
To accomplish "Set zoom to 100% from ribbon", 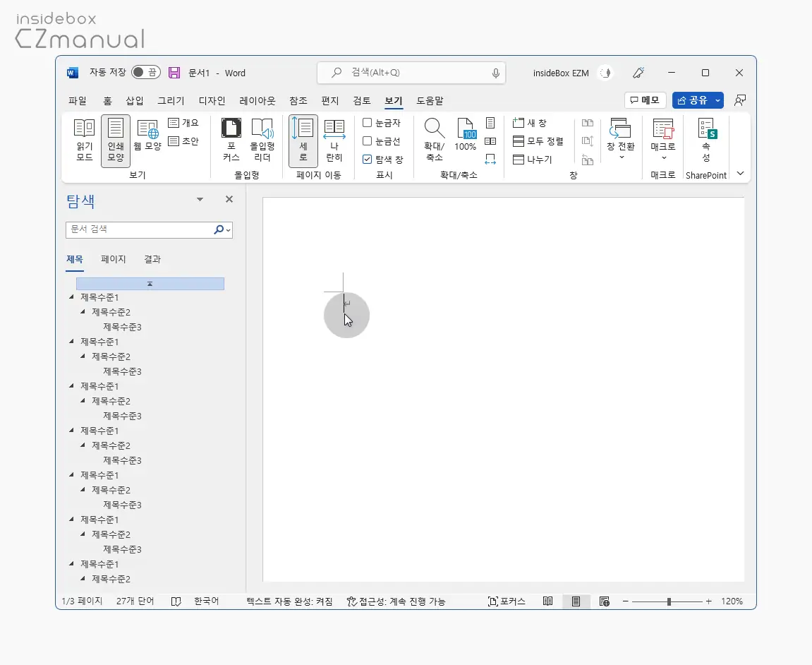I will [x=465, y=136].
